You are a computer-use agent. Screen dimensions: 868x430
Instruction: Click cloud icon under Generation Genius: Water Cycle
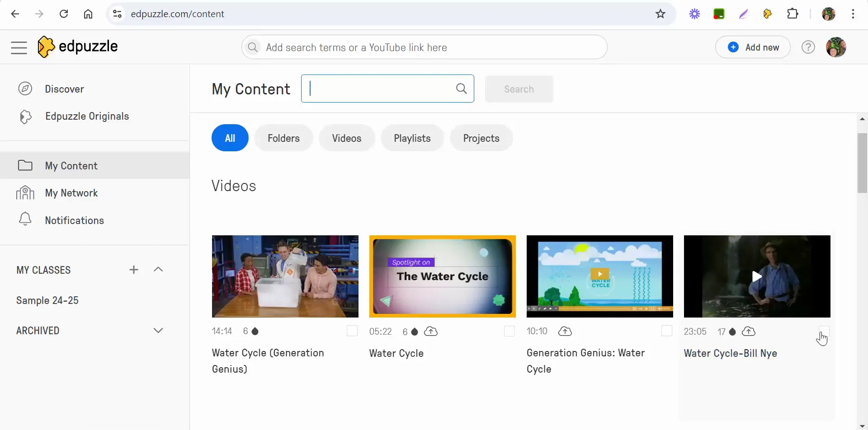point(565,332)
